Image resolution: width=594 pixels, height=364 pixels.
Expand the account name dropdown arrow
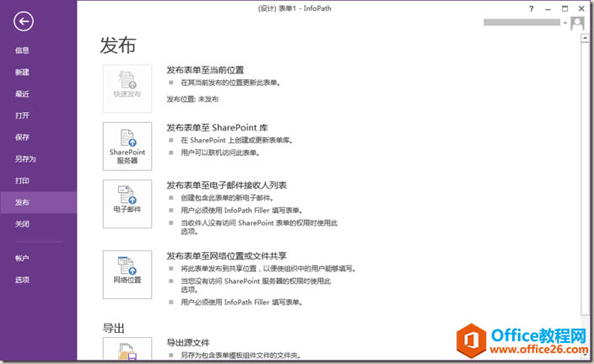564,24
